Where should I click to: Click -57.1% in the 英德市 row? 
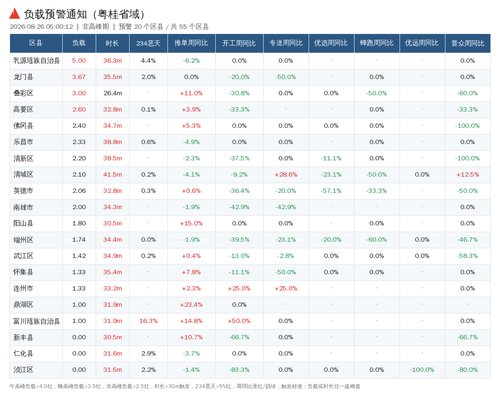pos(331,191)
